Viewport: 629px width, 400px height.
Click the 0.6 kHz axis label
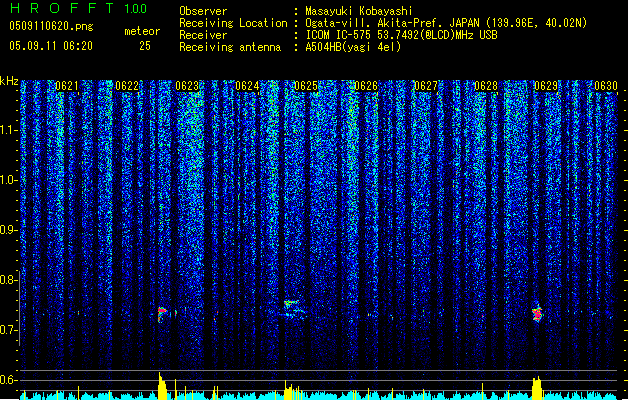pyautogui.click(x=8, y=380)
